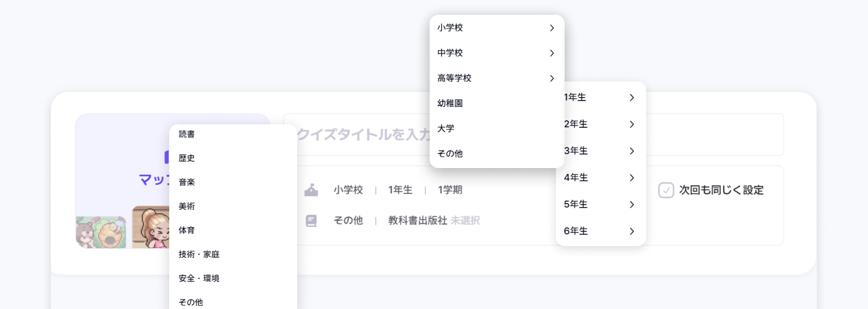Click the 教科書出版社 未選択 selector
Viewport: 868px width, 309px height.
coord(434,221)
